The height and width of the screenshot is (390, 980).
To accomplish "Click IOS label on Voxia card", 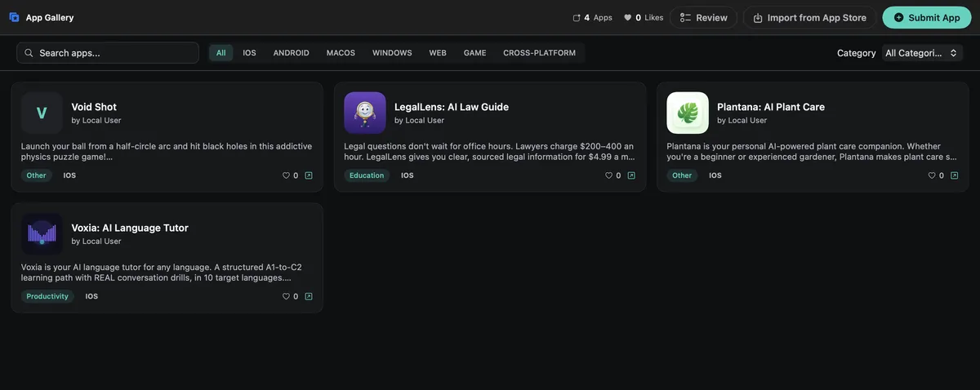I will click(x=91, y=296).
